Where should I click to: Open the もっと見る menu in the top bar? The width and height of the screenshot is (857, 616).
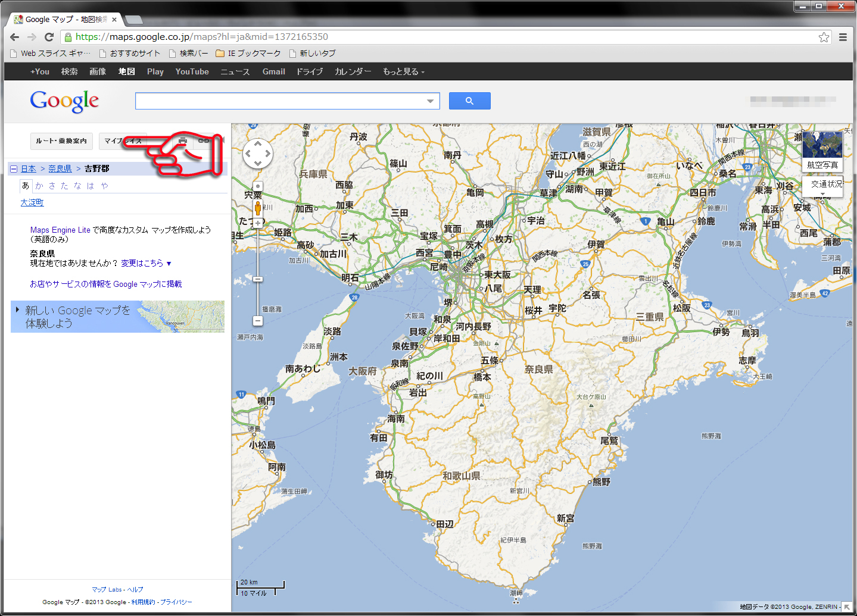tap(403, 71)
